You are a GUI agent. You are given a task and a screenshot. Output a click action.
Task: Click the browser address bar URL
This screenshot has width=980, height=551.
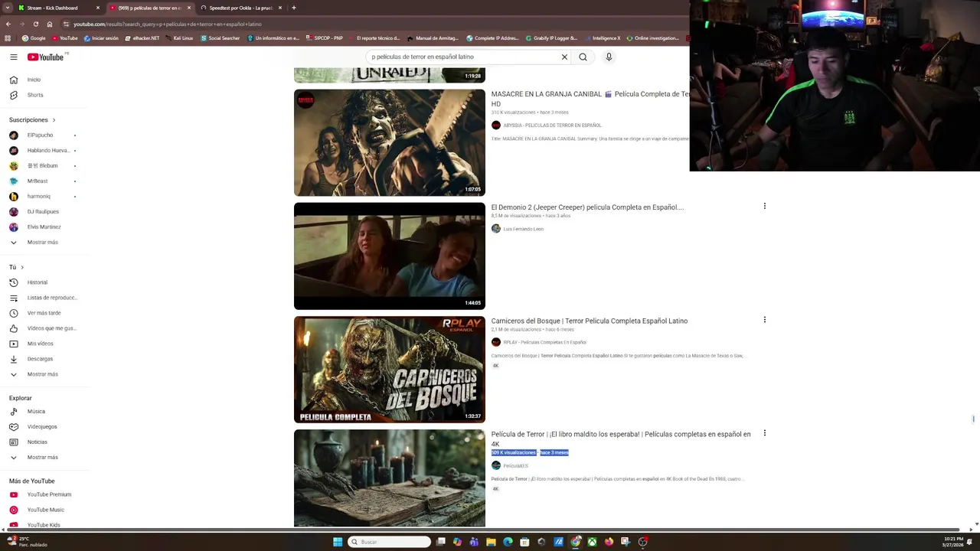tap(167, 24)
